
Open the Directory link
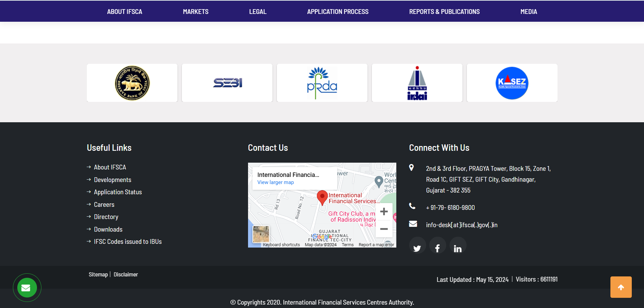click(x=106, y=217)
